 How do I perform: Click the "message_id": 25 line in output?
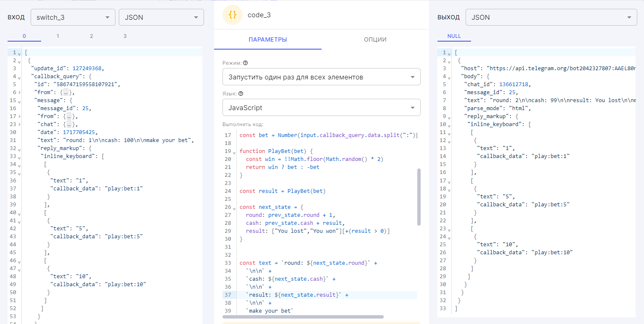click(491, 92)
